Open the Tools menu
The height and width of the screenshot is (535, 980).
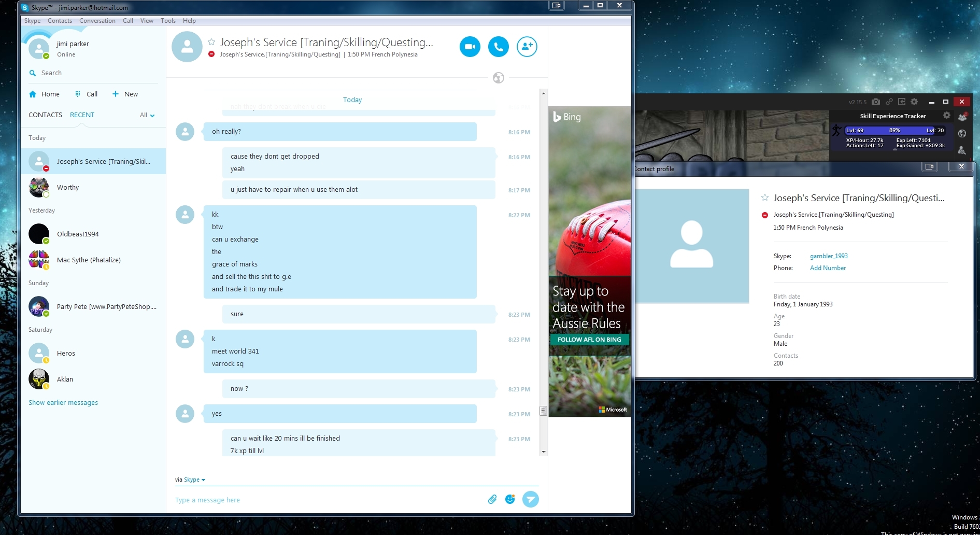(x=168, y=21)
